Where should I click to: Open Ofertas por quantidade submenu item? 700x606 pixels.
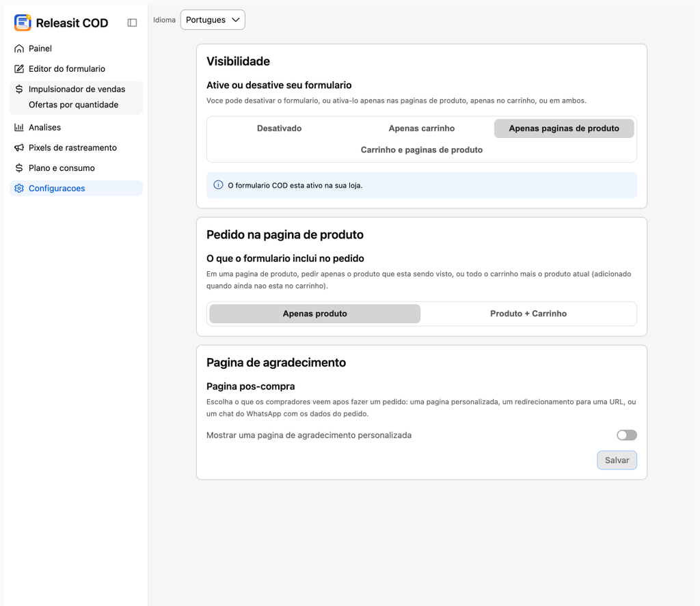pos(74,105)
